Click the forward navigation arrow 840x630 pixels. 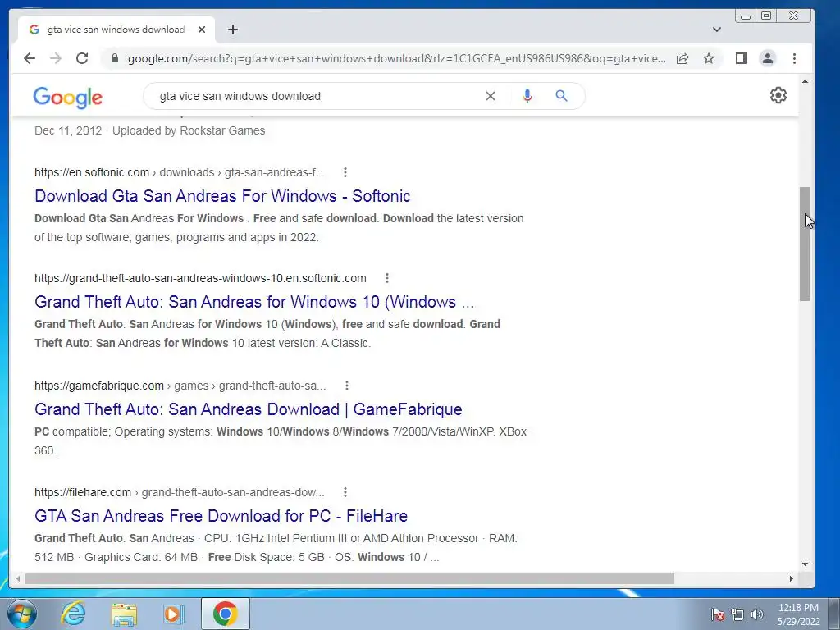pos(56,58)
